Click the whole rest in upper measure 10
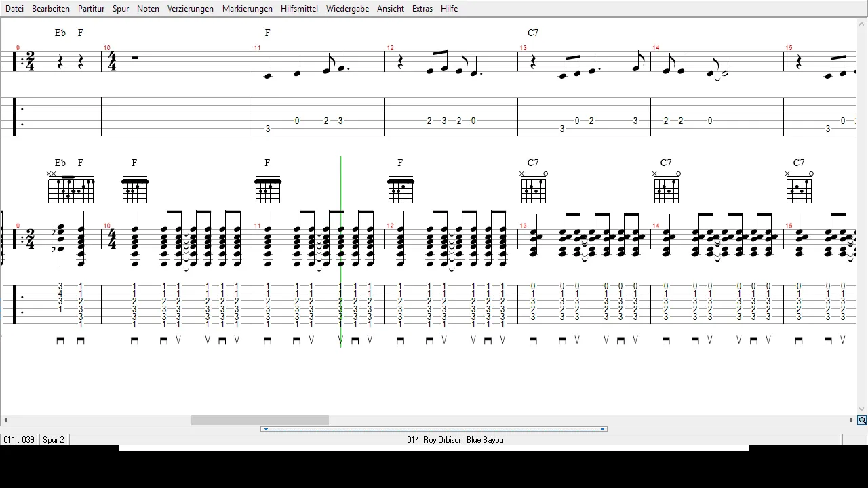This screenshot has height=488, width=868. click(x=135, y=58)
